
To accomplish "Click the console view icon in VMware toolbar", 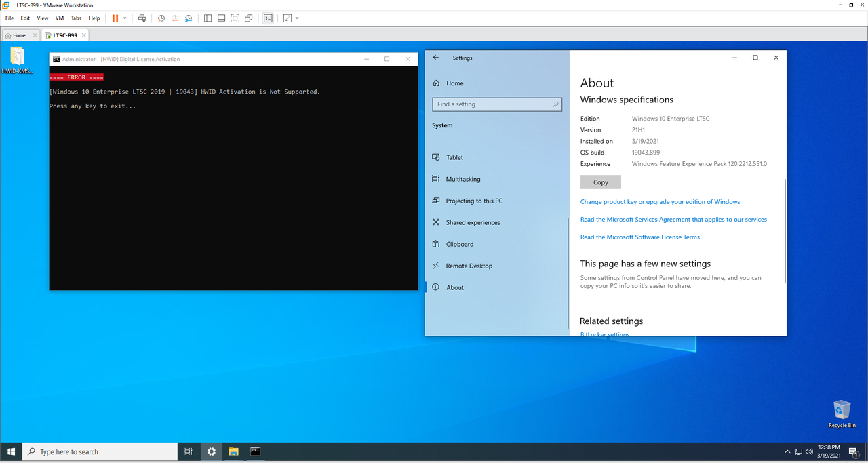I will click(268, 18).
